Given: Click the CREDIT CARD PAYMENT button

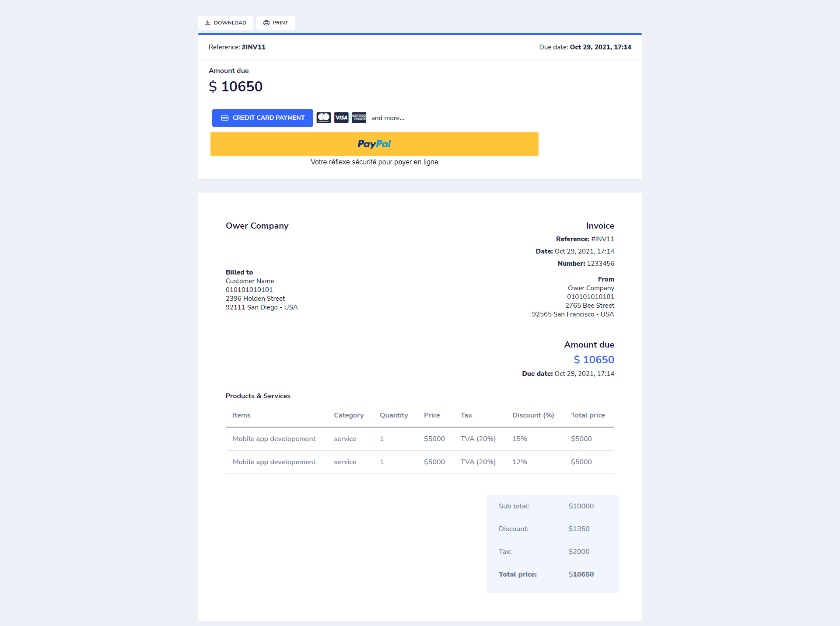Looking at the screenshot, I should pos(262,118).
